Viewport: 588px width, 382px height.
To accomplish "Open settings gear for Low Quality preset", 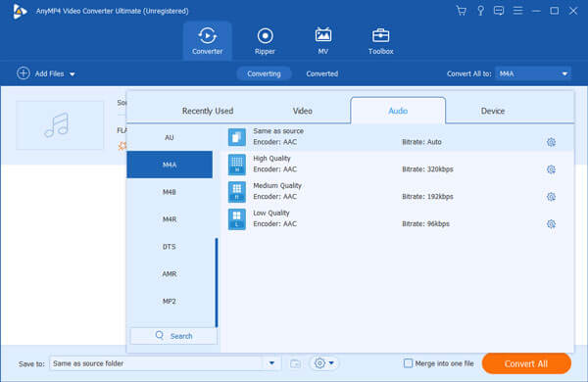I will [551, 224].
